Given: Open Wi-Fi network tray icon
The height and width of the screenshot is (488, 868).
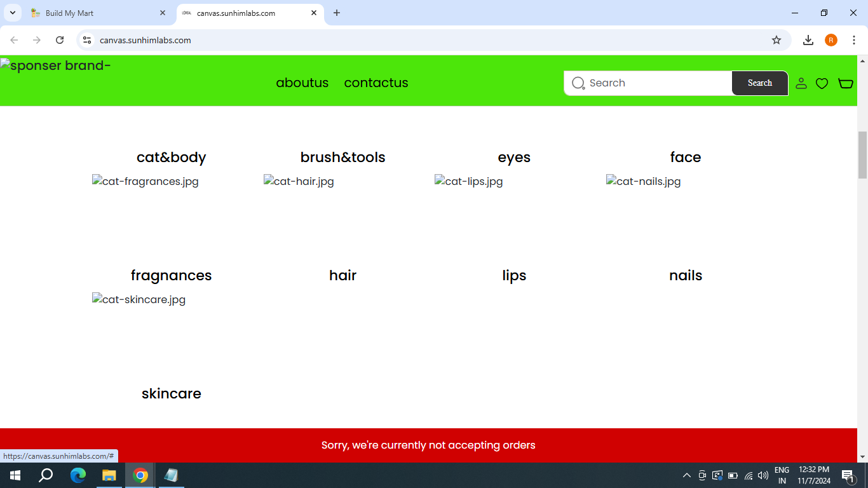Looking at the screenshot, I should [x=749, y=475].
